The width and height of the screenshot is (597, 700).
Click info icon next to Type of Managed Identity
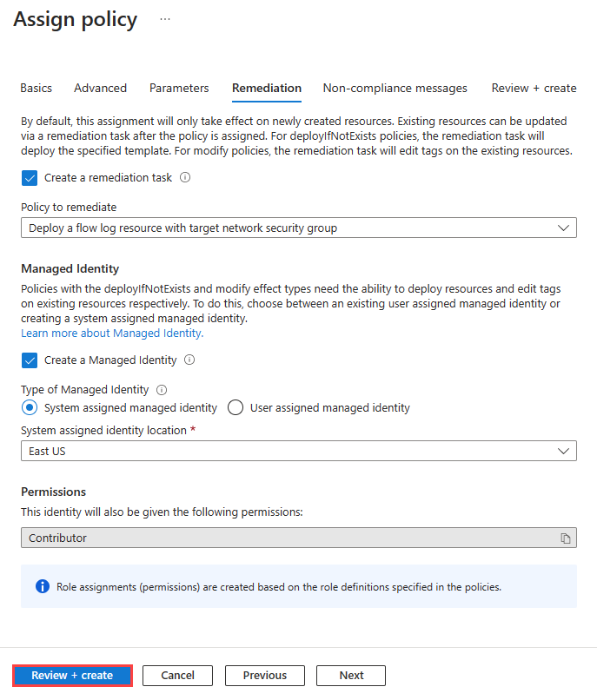162,390
